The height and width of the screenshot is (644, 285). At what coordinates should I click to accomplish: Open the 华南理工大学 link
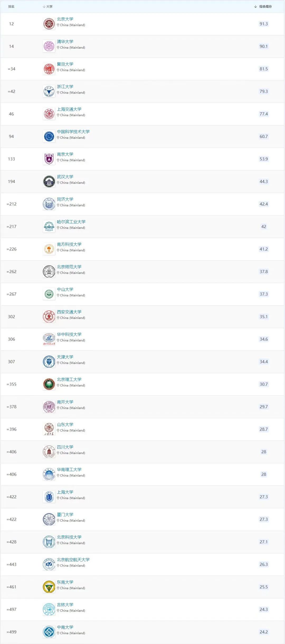69,469
